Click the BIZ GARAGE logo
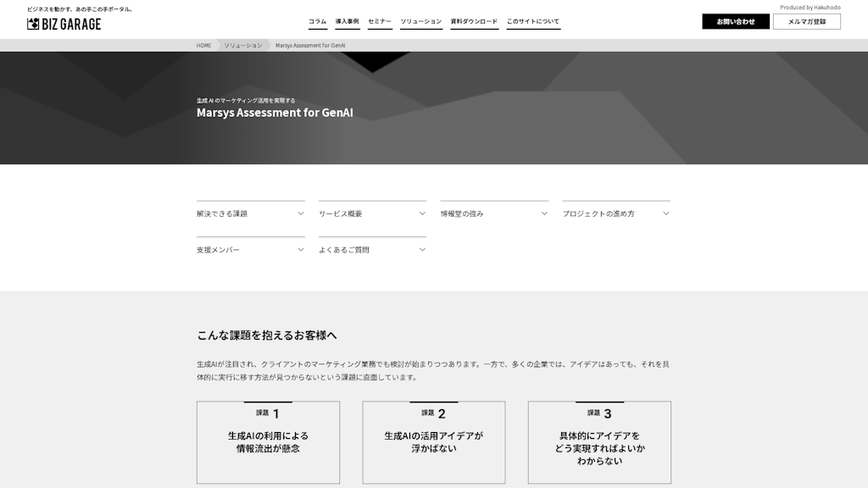 64,24
